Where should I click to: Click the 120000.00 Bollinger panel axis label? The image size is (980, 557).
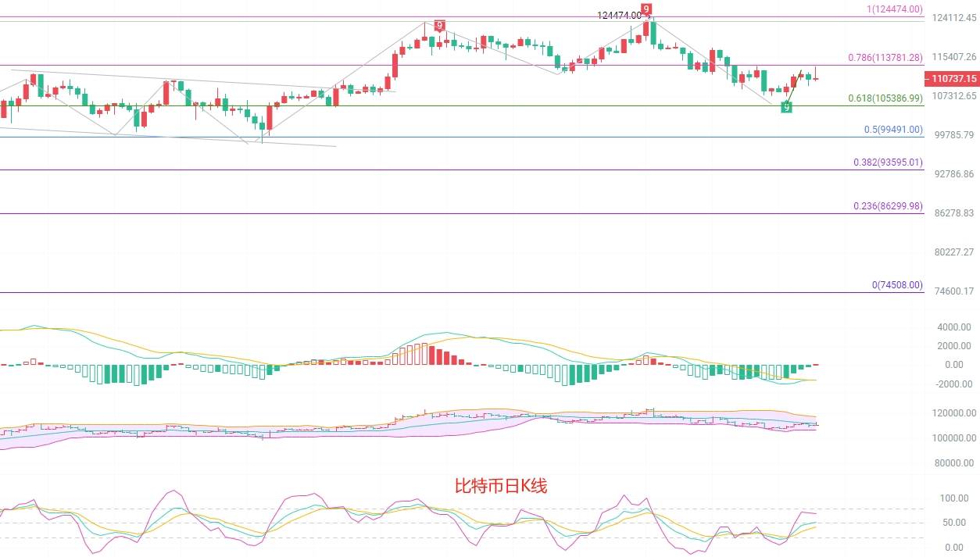(x=952, y=413)
